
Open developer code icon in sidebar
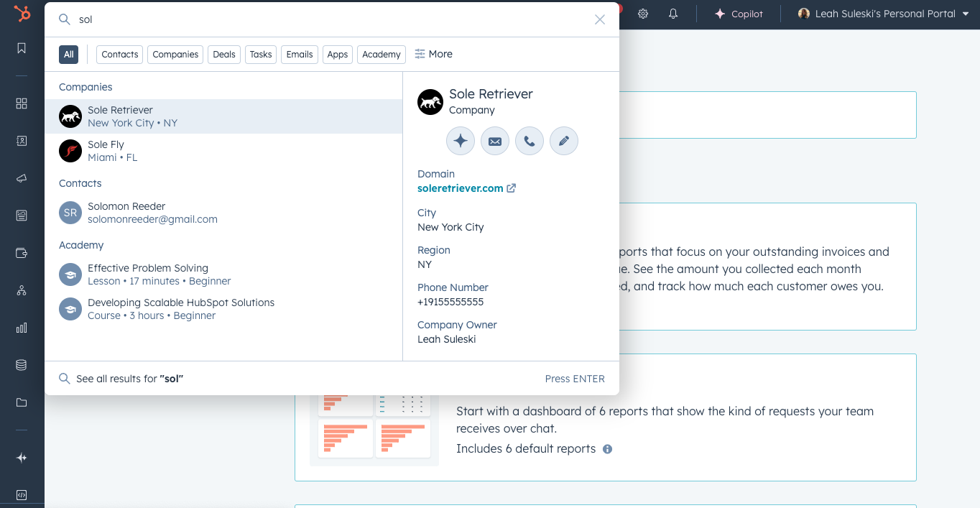(x=22, y=495)
